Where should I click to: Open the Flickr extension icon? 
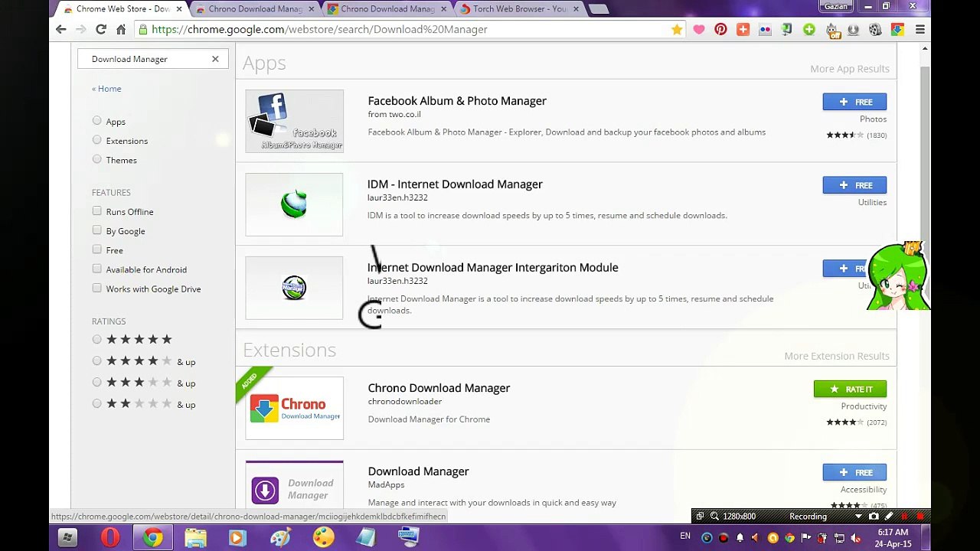point(765,29)
